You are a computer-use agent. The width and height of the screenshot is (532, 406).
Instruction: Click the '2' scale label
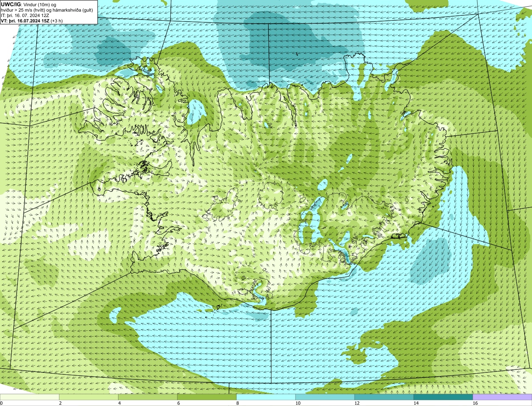[x=60, y=403]
